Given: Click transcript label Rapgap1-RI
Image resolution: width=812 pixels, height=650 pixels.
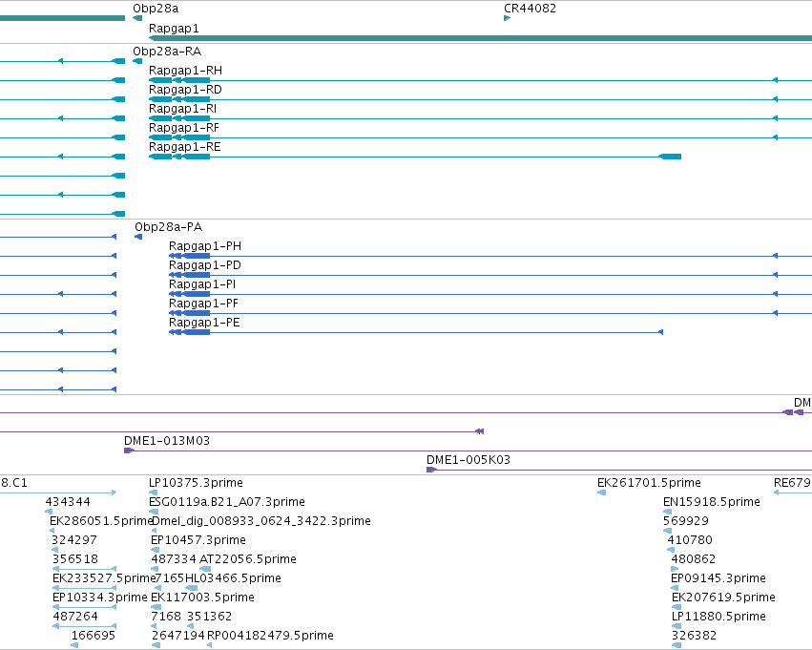Looking at the screenshot, I should pos(183,109).
